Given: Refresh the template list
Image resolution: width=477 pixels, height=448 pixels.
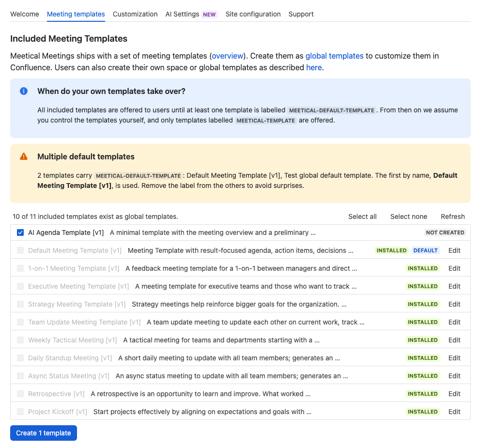Looking at the screenshot, I should click(453, 216).
